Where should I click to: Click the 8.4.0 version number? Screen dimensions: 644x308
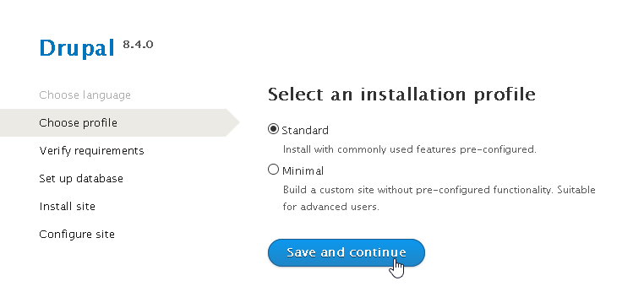coord(138,44)
